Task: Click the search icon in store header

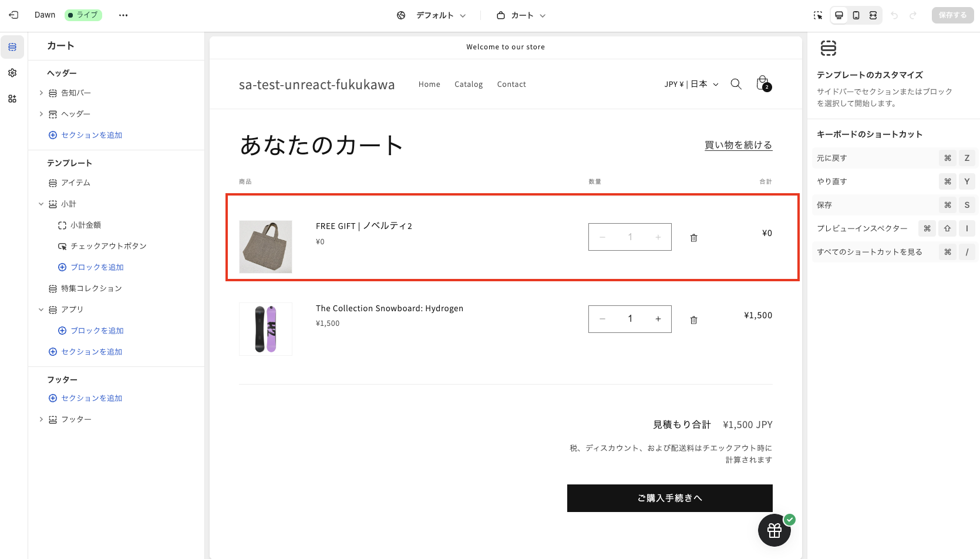Action: [x=736, y=84]
